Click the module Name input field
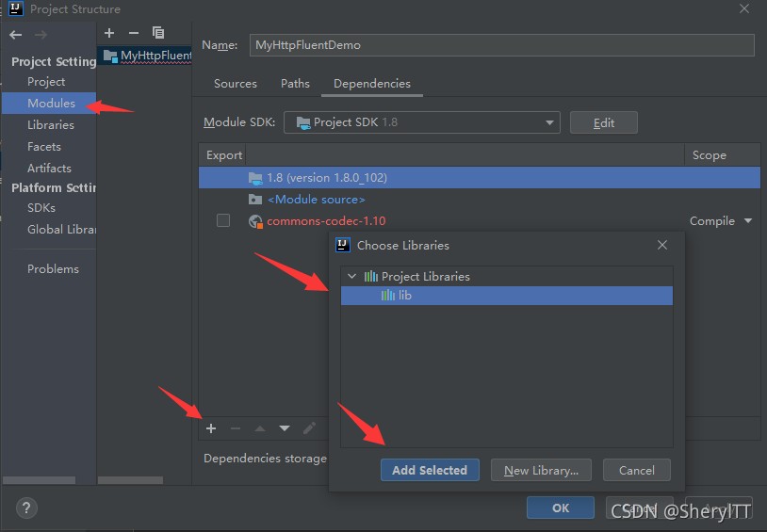Viewport: 767px width, 532px height. pos(502,45)
